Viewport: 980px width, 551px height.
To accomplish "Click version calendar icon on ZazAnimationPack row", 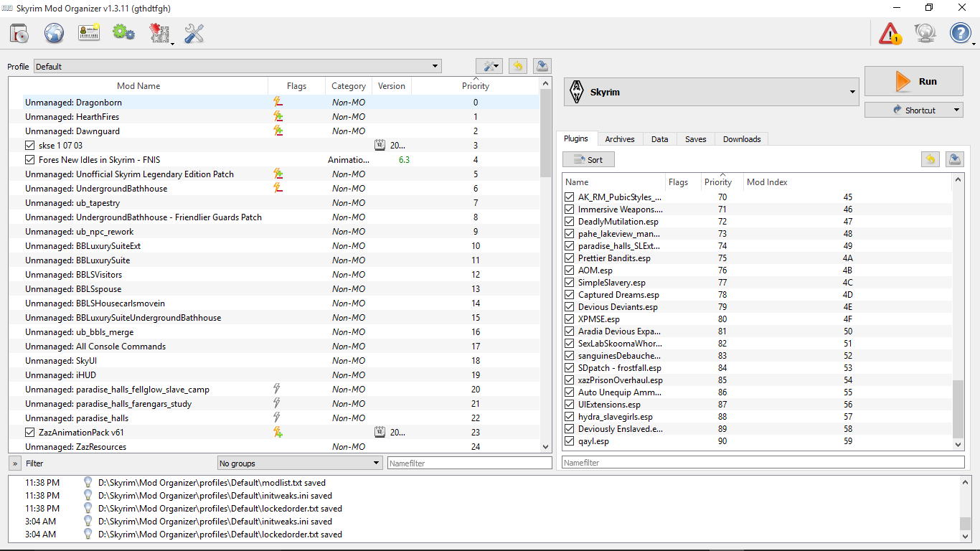I will click(380, 433).
